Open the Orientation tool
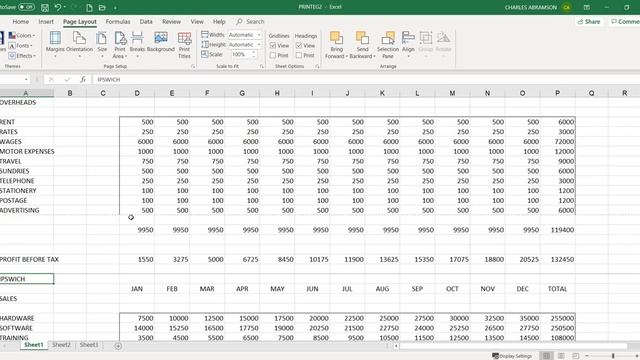Screen dimensions: 640x360 [x=79, y=44]
